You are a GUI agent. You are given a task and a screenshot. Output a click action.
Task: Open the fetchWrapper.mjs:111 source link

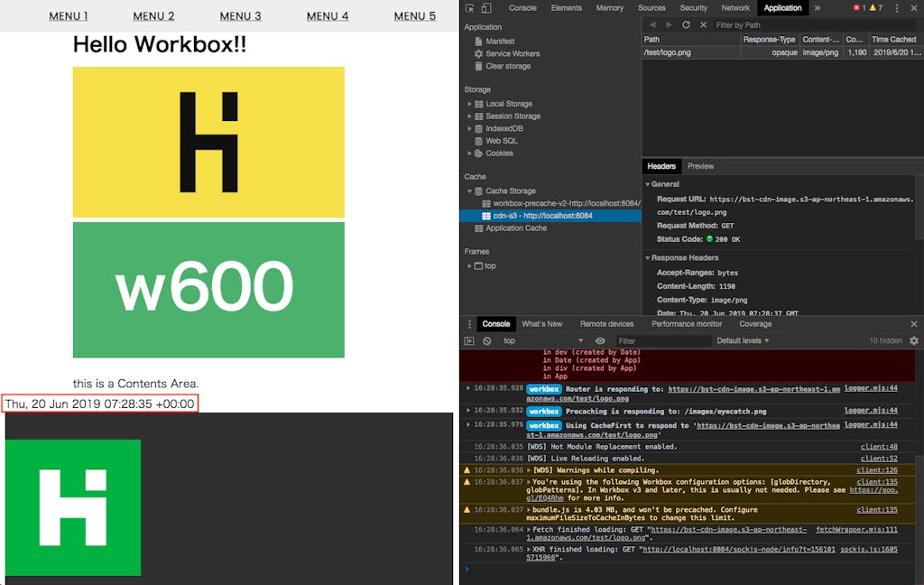[857, 530]
